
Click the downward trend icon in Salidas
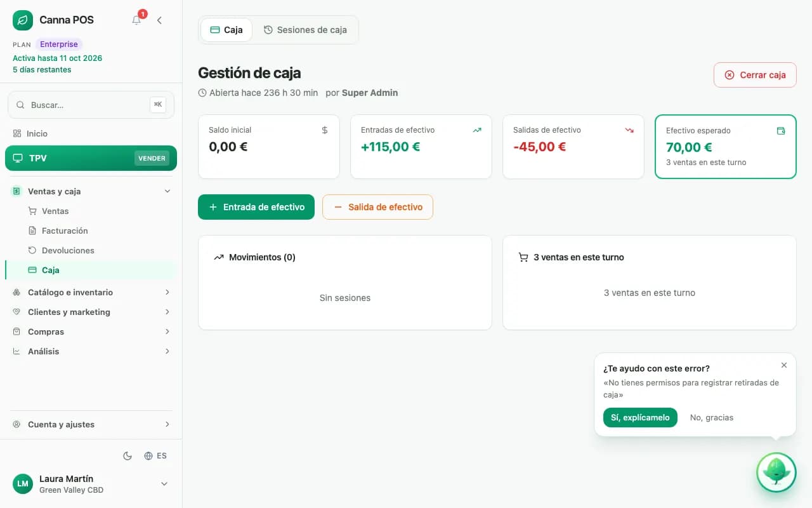tap(629, 130)
